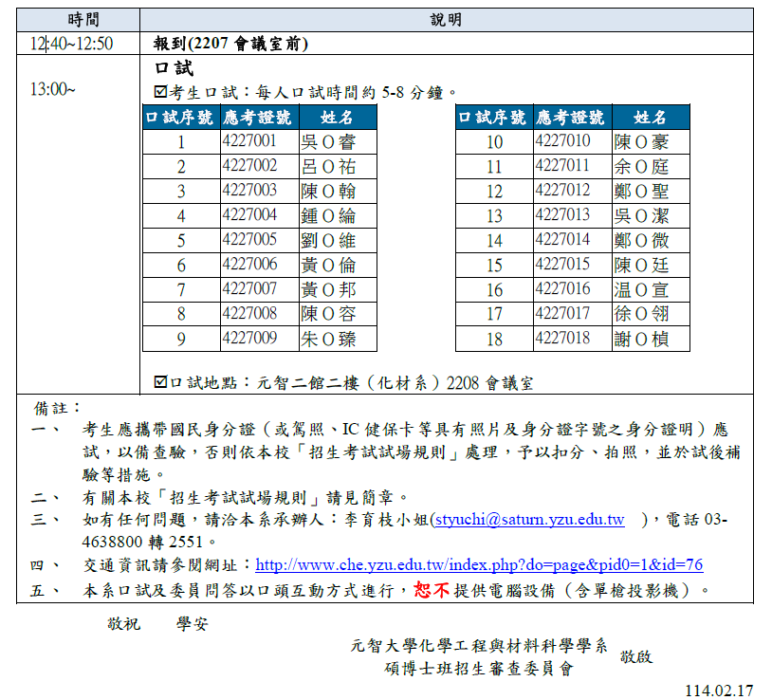
Task: Click the date 114.02.17
Action: (x=719, y=691)
